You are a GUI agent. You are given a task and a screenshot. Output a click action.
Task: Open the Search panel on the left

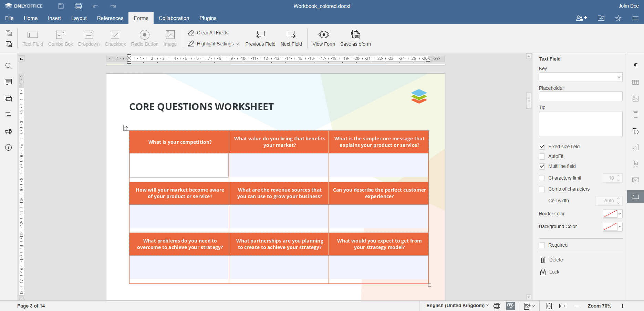(x=8, y=66)
